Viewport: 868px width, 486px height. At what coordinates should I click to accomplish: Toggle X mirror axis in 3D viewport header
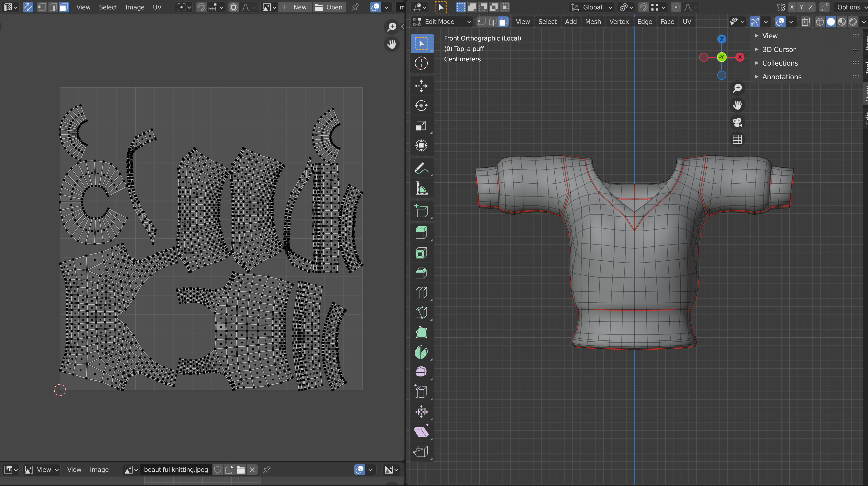(x=792, y=7)
